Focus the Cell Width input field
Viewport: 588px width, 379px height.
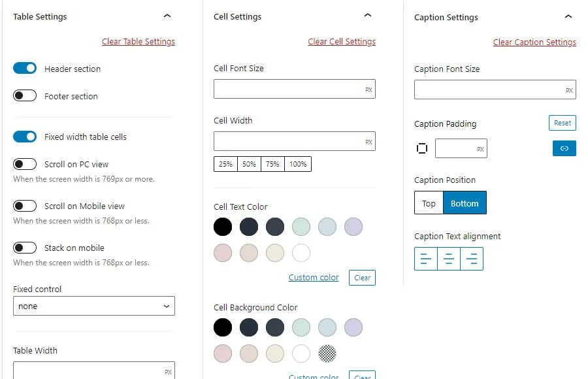(295, 141)
